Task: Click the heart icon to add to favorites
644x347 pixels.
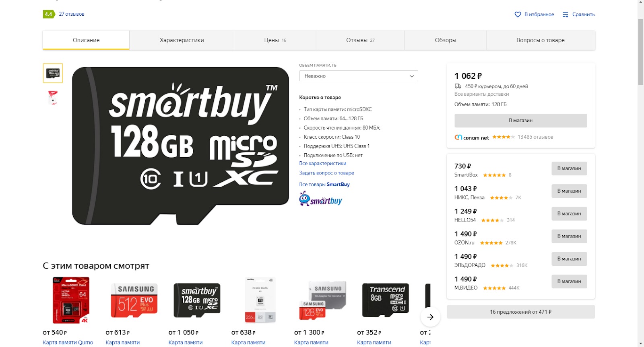Action: [x=518, y=14]
